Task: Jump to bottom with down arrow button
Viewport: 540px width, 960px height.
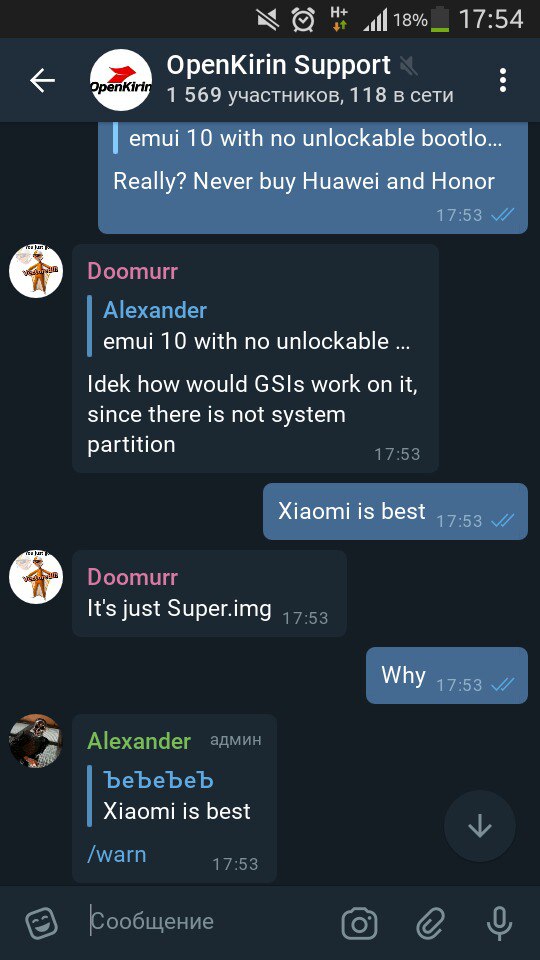Action: 480,827
